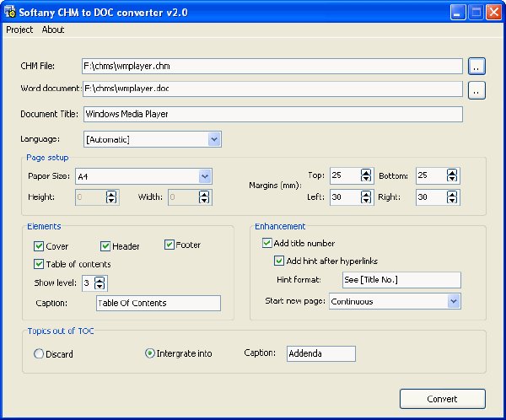The width and height of the screenshot is (506, 420).
Task: Click the Show level number field
Action: [x=88, y=283]
